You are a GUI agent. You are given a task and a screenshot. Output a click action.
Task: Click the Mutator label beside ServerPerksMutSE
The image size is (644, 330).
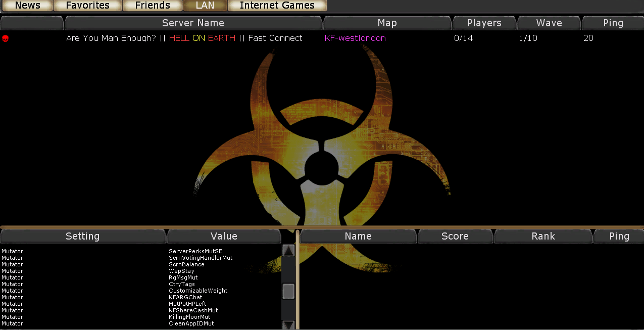pyautogui.click(x=12, y=251)
